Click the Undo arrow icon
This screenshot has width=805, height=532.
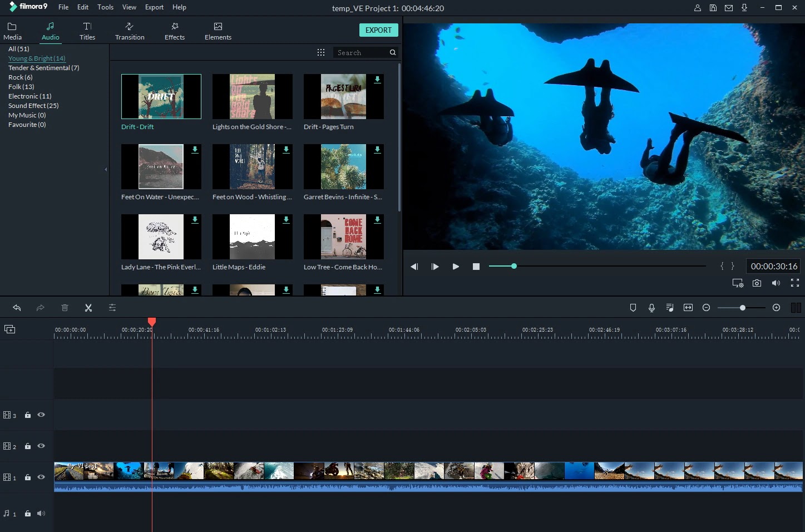[17, 307]
